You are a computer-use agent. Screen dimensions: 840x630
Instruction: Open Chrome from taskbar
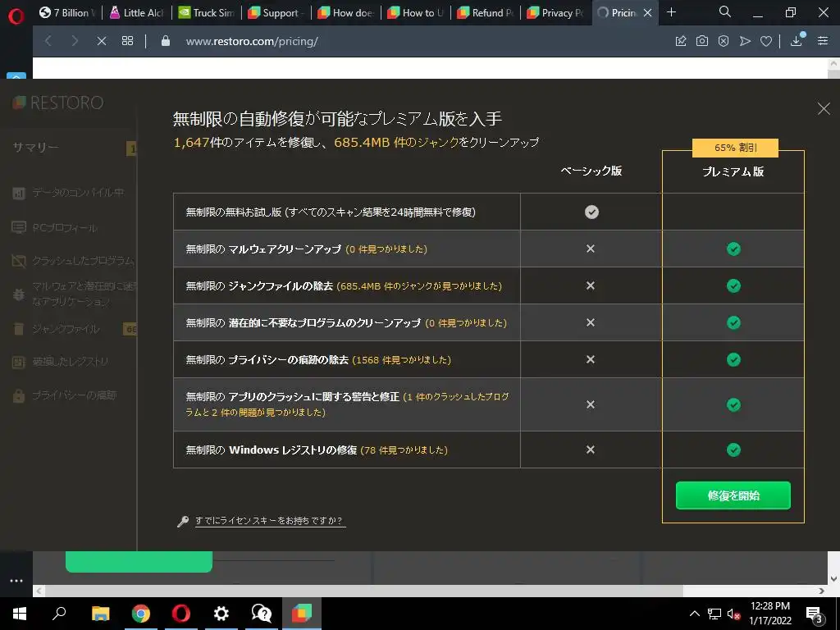(141, 614)
